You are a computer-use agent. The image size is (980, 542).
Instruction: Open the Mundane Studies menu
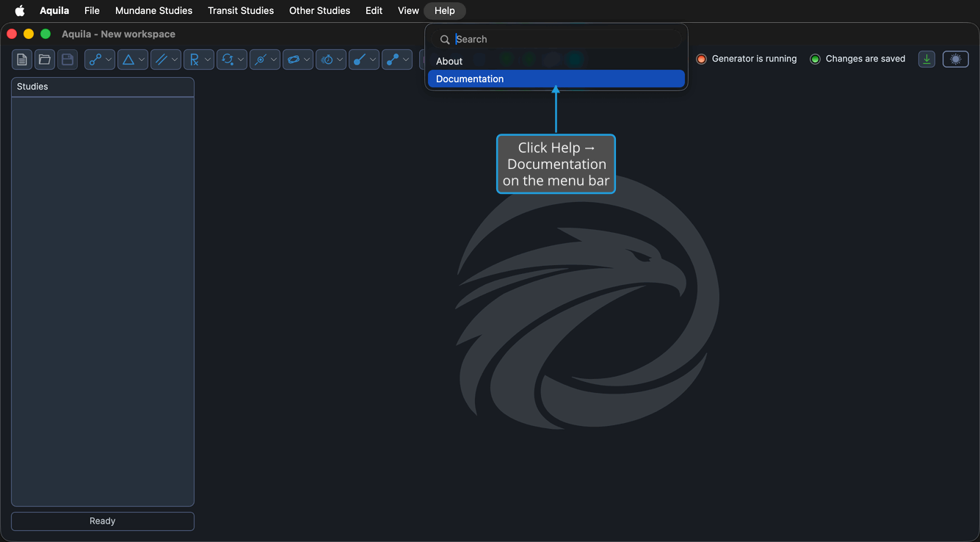pos(153,10)
